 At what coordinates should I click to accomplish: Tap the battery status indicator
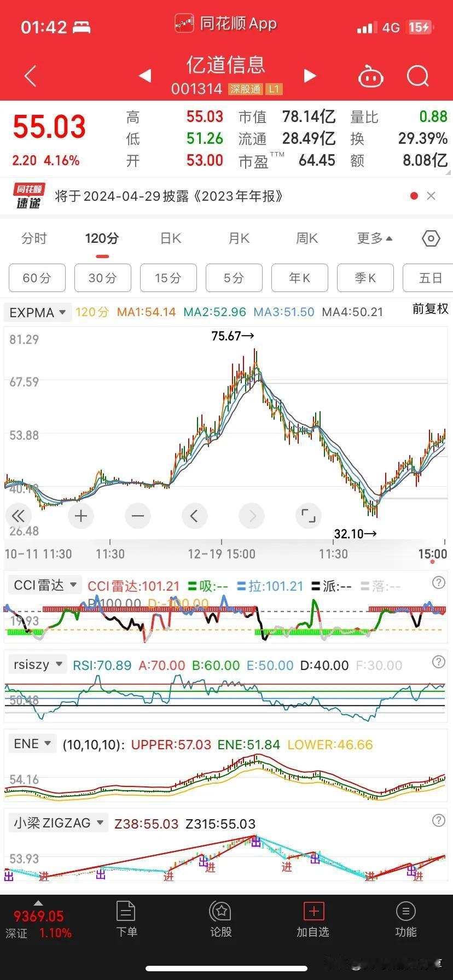[420, 27]
